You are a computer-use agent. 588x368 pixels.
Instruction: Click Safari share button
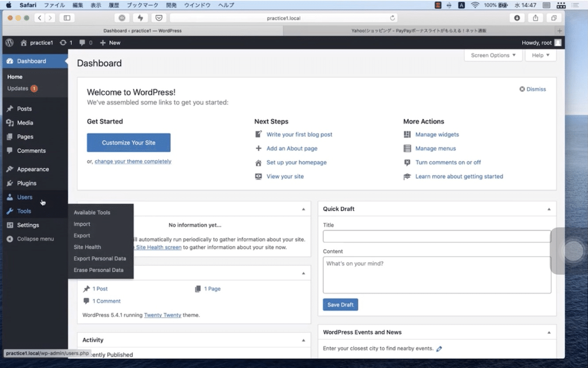coord(536,18)
